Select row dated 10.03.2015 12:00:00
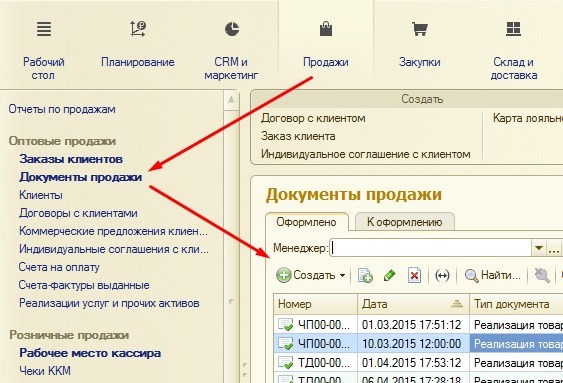The width and height of the screenshot is (563, 383). click(418, 344)
